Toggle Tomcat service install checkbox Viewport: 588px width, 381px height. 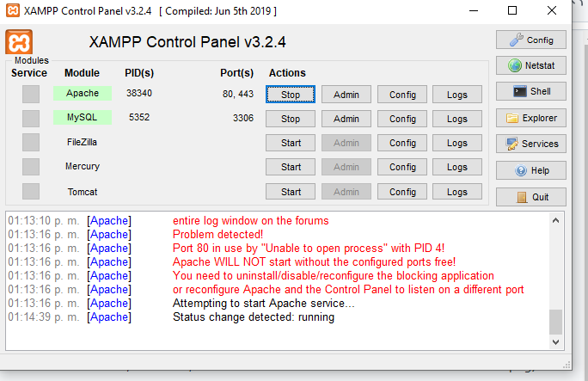(31, 191)
